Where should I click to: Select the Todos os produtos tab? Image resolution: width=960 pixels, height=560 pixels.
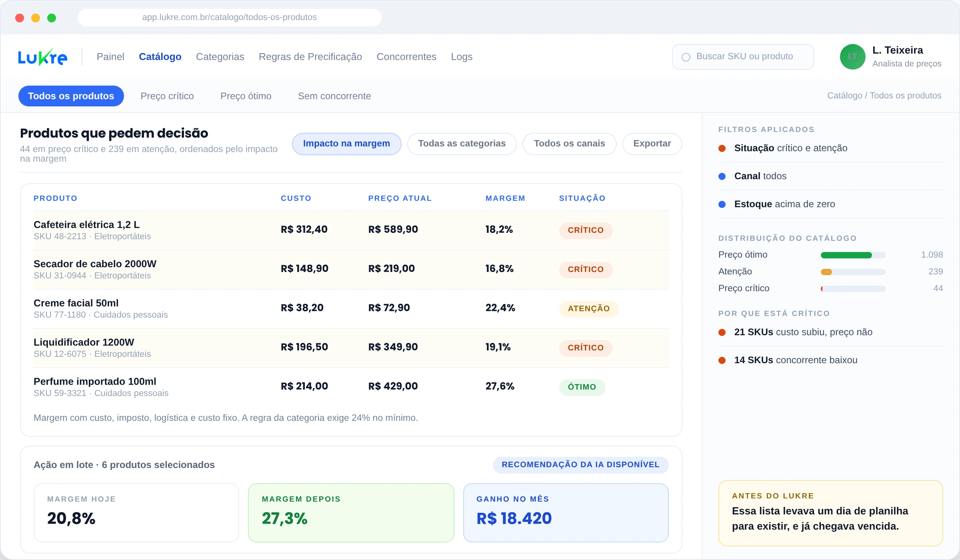[x=71, y=96]
